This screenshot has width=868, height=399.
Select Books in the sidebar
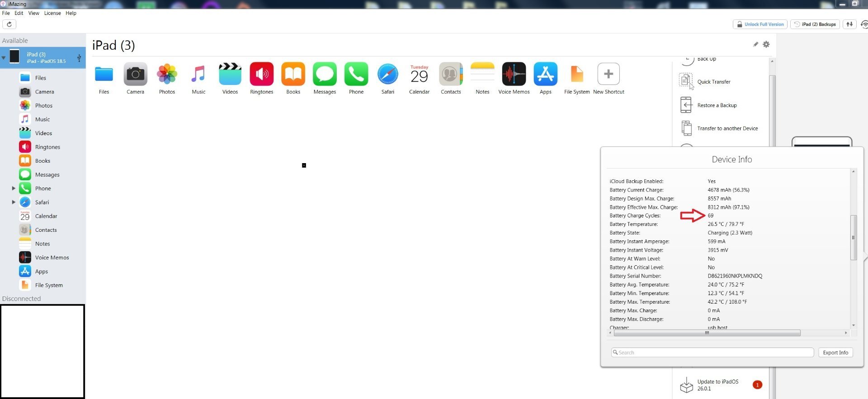coord(43,161)
